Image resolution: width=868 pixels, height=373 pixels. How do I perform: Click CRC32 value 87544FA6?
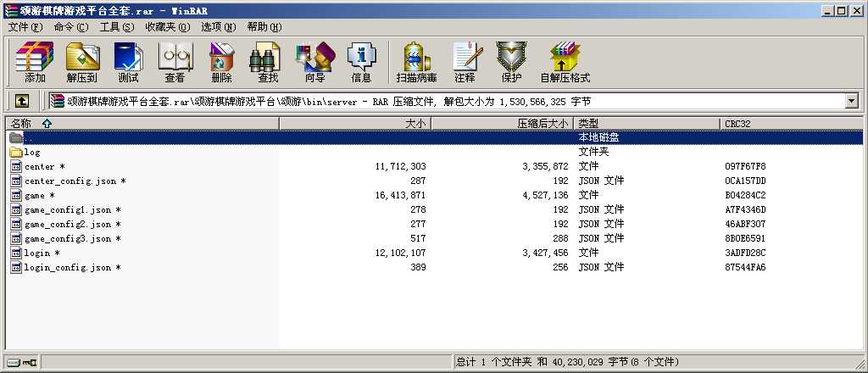745,267
